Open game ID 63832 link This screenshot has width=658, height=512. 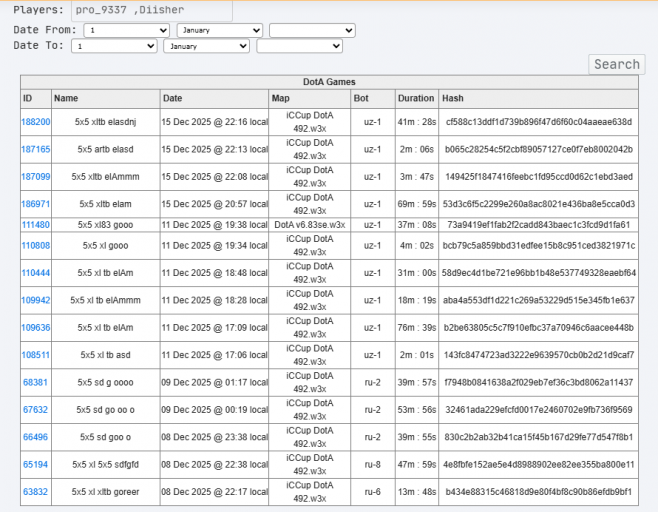(35, 492)
